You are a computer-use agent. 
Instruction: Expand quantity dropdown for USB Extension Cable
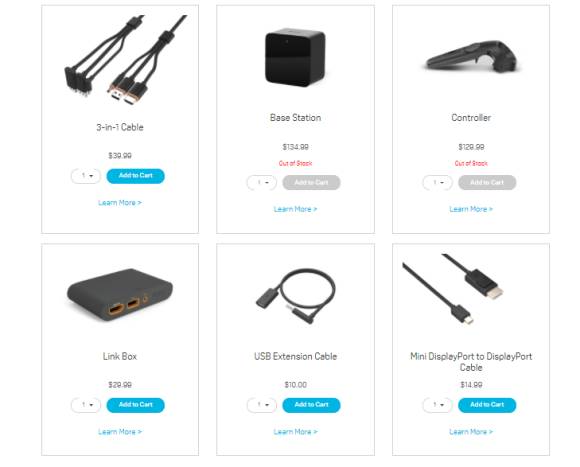(x=262, y=405)
